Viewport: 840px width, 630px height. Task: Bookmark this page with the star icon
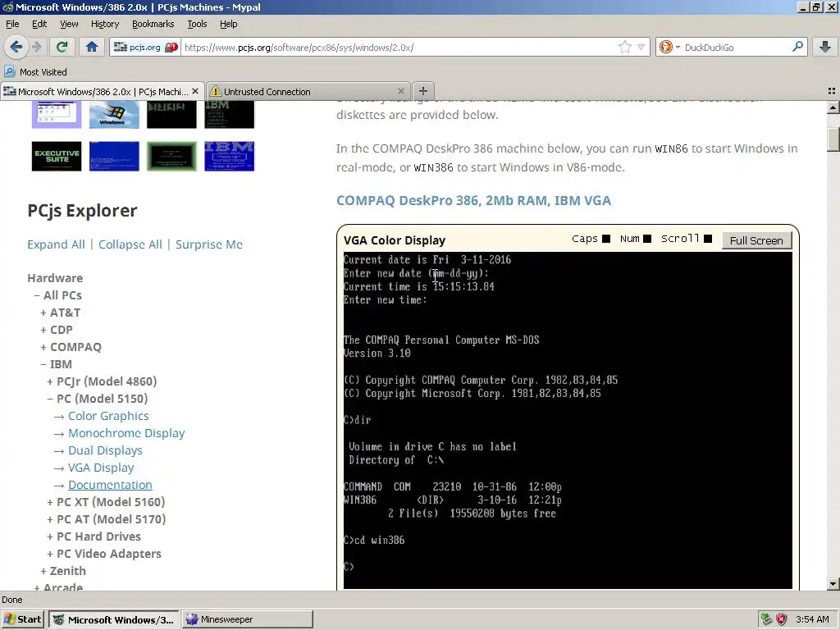(x=624, y=47)
